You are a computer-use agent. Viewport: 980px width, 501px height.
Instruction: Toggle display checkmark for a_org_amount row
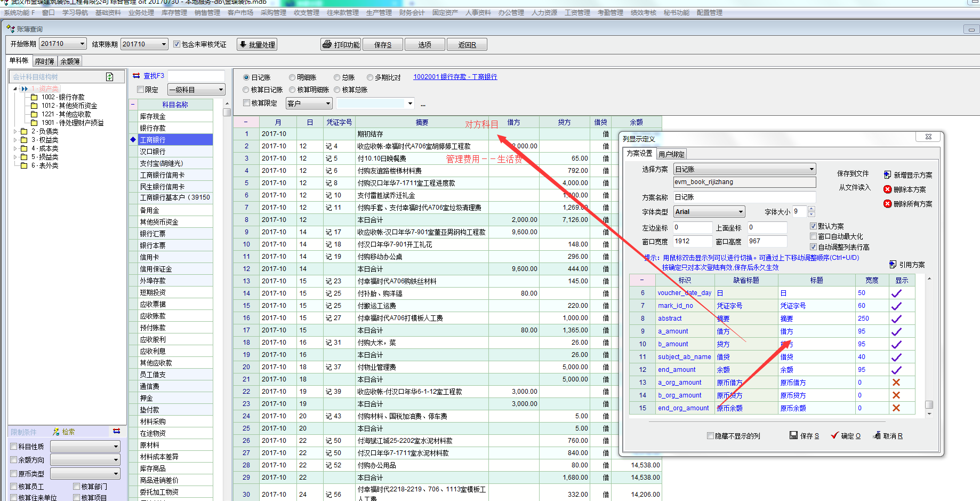(896, 383)
